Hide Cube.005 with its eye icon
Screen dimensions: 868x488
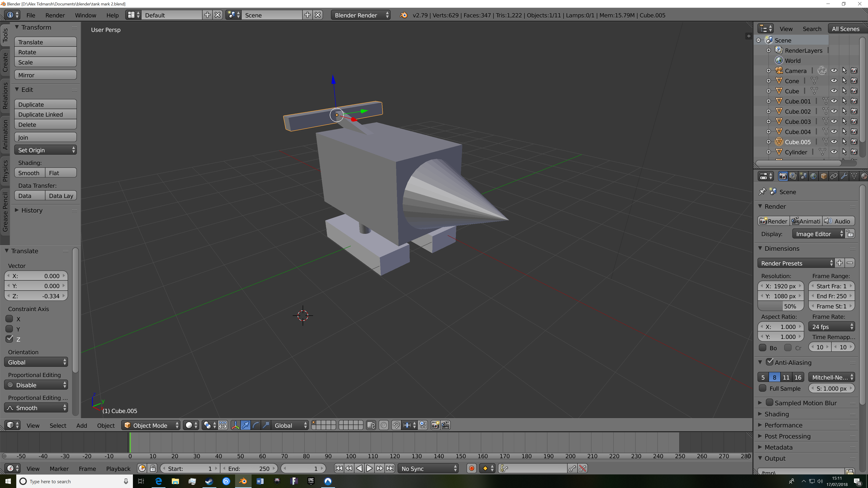pos(834,142)
